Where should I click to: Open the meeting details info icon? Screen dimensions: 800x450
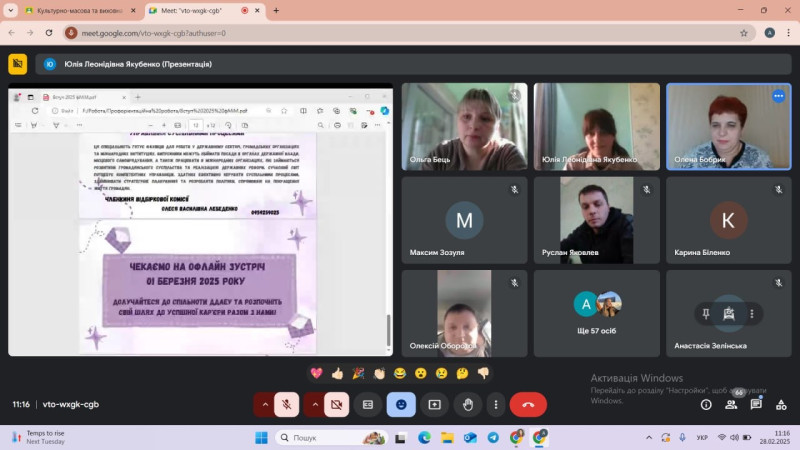point(706,404)
